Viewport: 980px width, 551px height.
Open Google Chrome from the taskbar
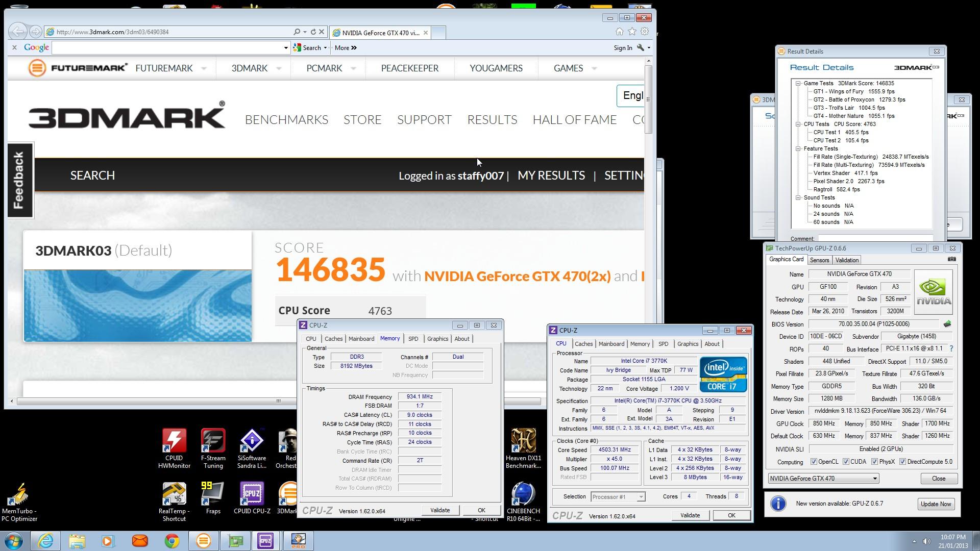(x=171, y=541)
